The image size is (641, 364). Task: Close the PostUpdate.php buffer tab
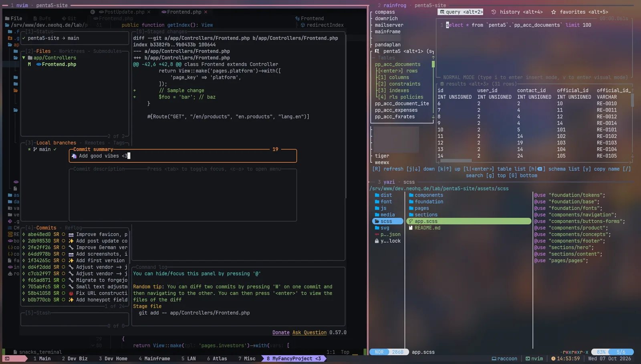[x=149, y=12]
